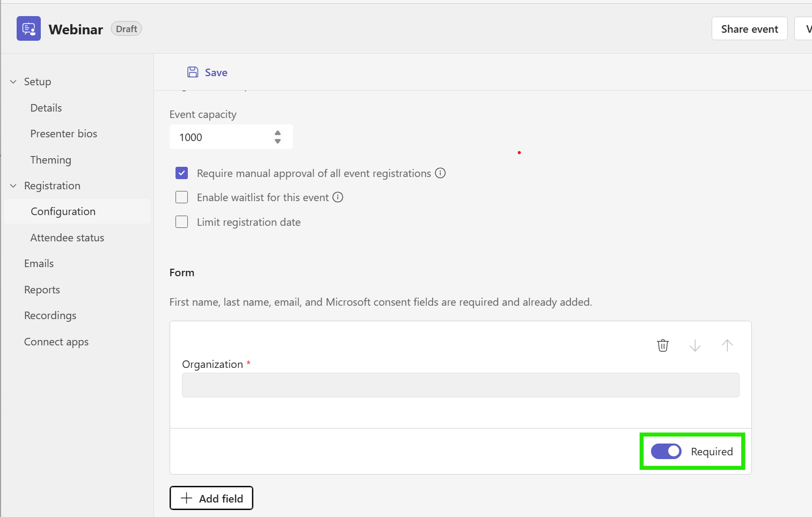Delete the Organization field with trash icon
This screenshot has width=812, height=517.
663,345
